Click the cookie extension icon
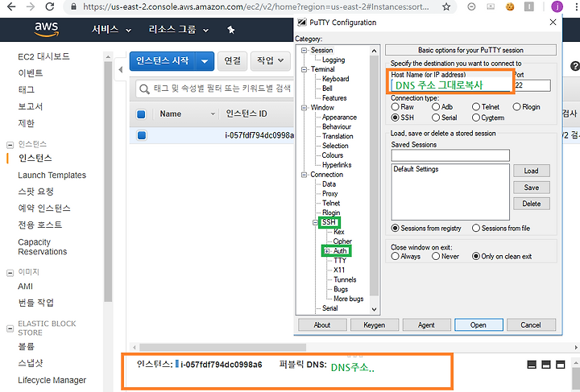 click(x=510, y=6)
